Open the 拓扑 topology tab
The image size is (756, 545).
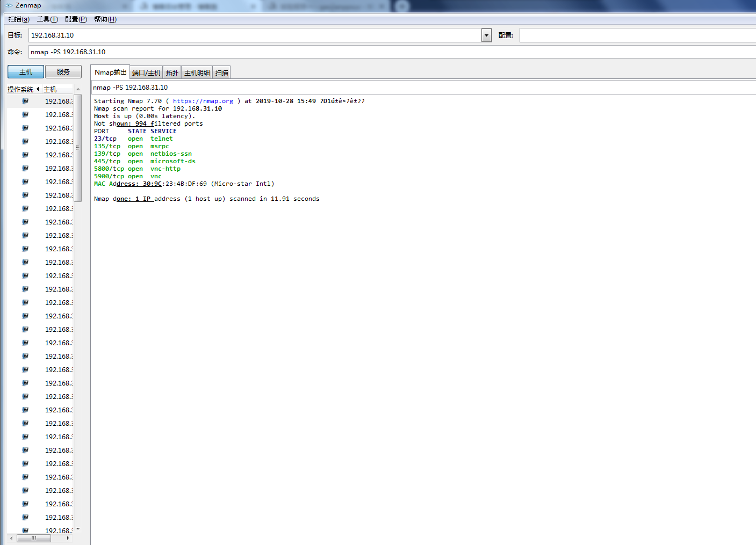[x=172, y=73]
